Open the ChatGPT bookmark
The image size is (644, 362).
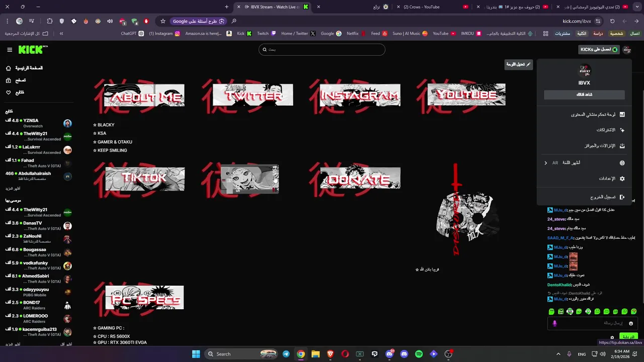132,34
